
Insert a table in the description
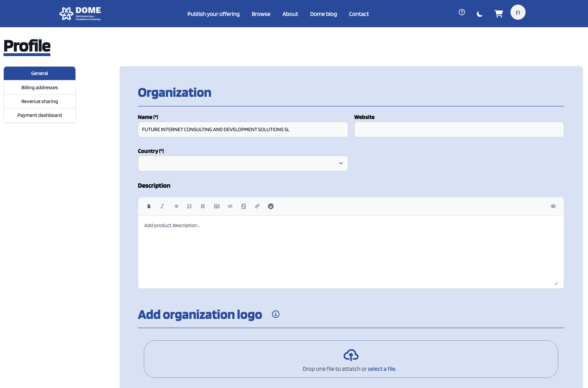(217, 206)
